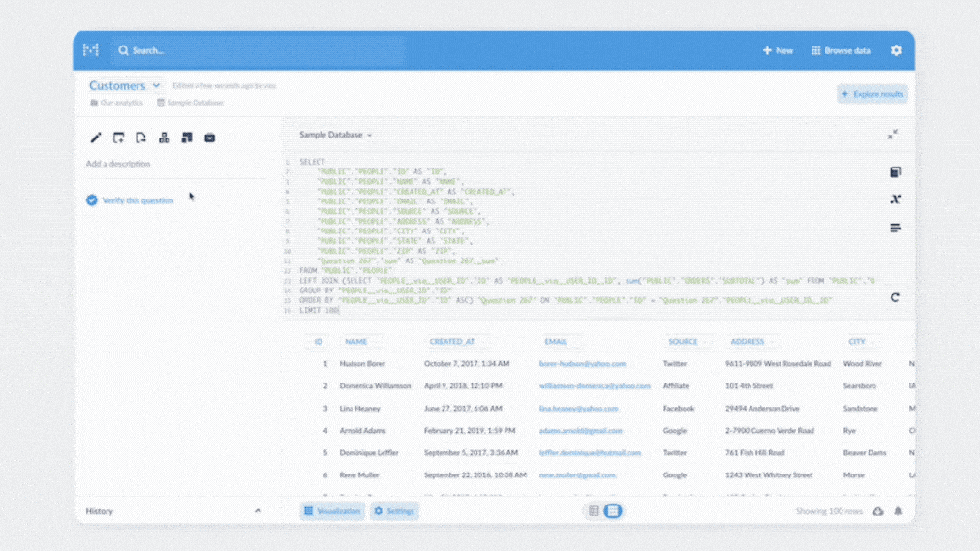The image size is (980, 551).
Task: Open the Our analytics collection link
Action: [117, 103]
